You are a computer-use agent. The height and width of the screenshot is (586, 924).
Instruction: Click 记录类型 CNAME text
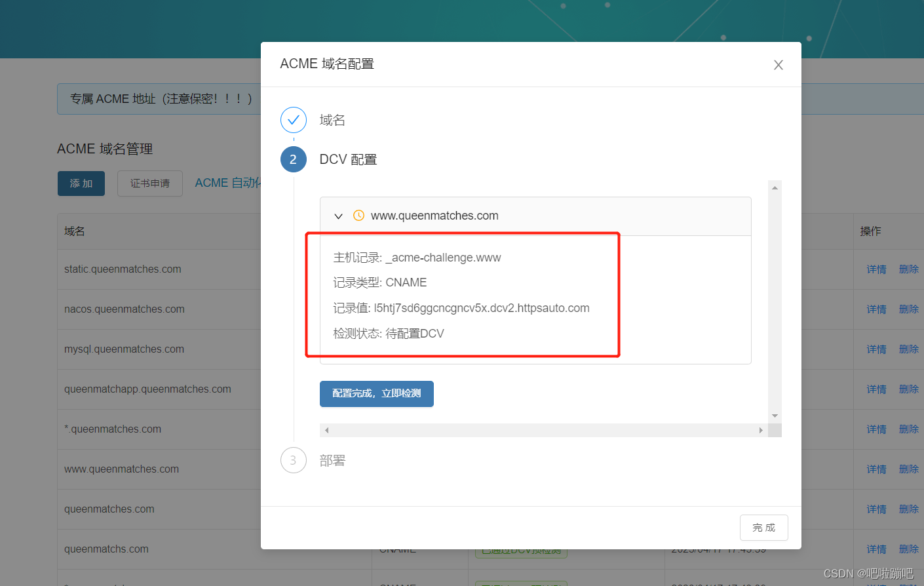point(379,283)
